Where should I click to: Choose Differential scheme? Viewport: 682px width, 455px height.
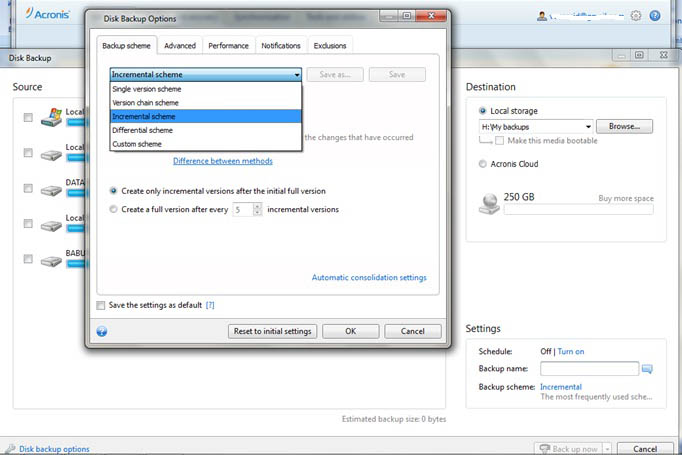pos(206,130)
